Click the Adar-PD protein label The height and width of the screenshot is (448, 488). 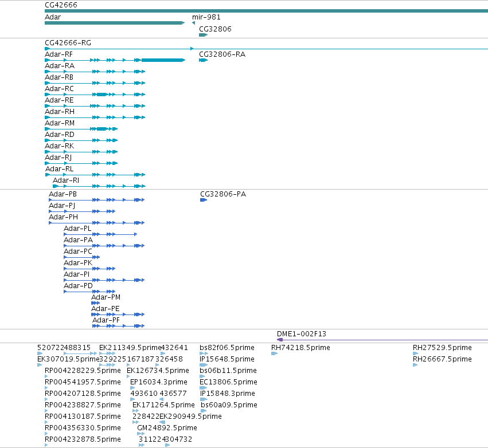79,286
